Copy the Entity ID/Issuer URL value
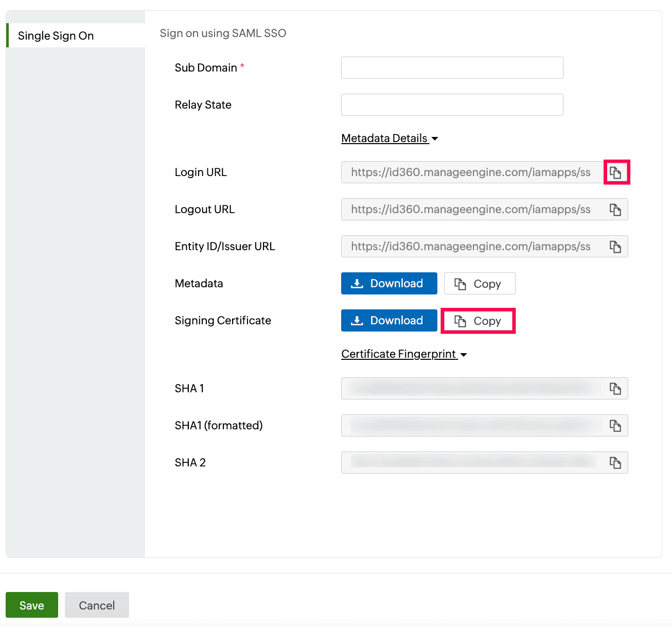 tap(616, 247)
